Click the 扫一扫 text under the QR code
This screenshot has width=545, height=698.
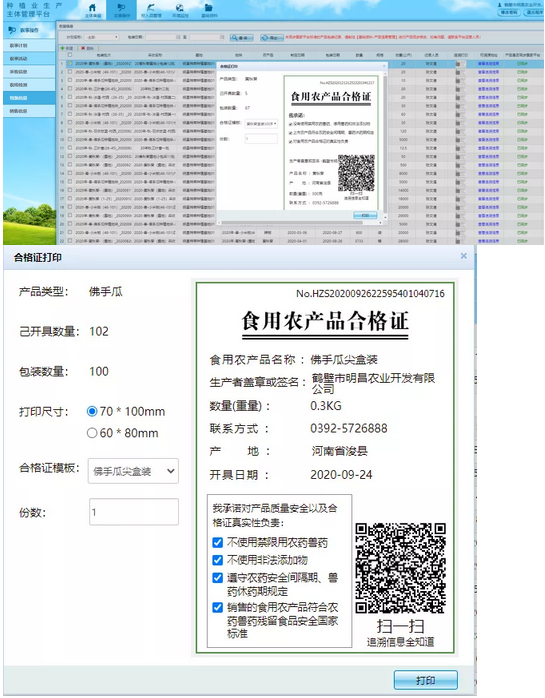400,626
